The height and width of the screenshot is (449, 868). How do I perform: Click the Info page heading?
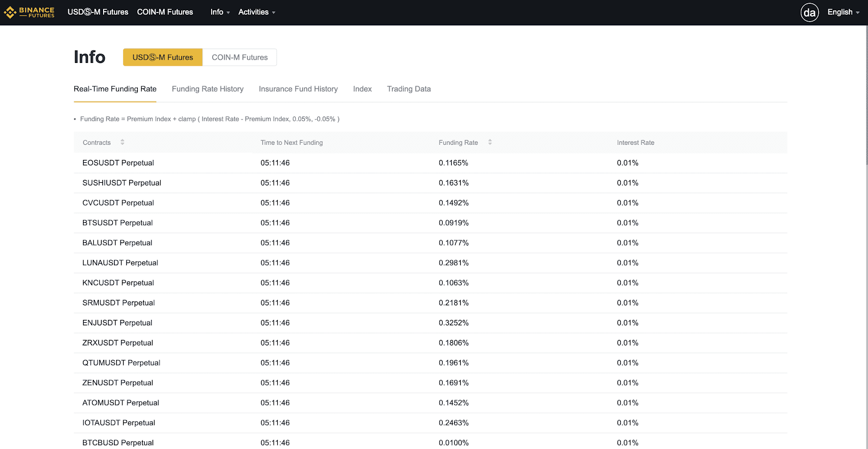(x=90, y=57)
